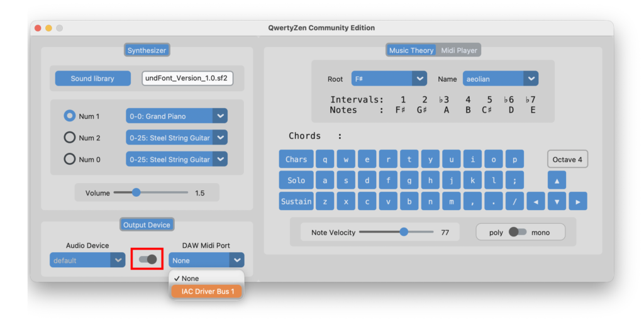This screenshot has height=322, width=644.
Task: Click the i key button
Action: (472, 159)
